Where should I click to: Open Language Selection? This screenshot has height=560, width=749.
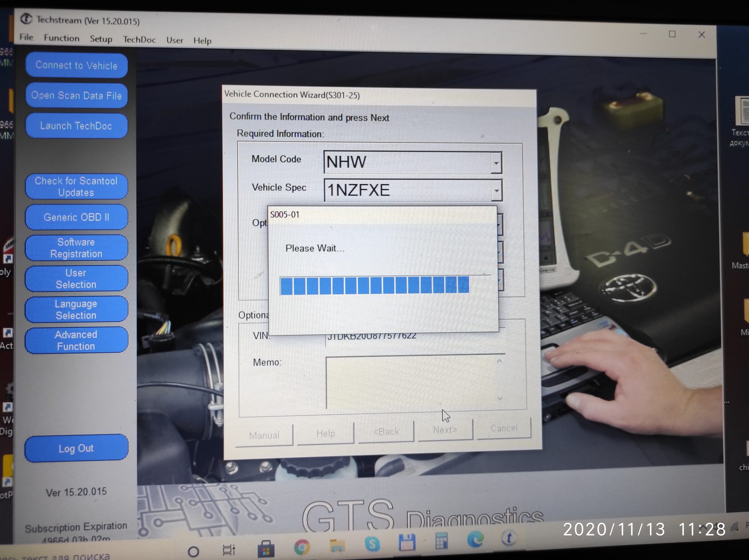click(x=76, y=309)
